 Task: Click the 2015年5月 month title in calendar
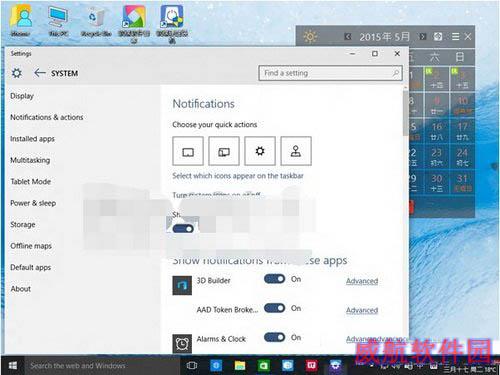coord(384,37)
